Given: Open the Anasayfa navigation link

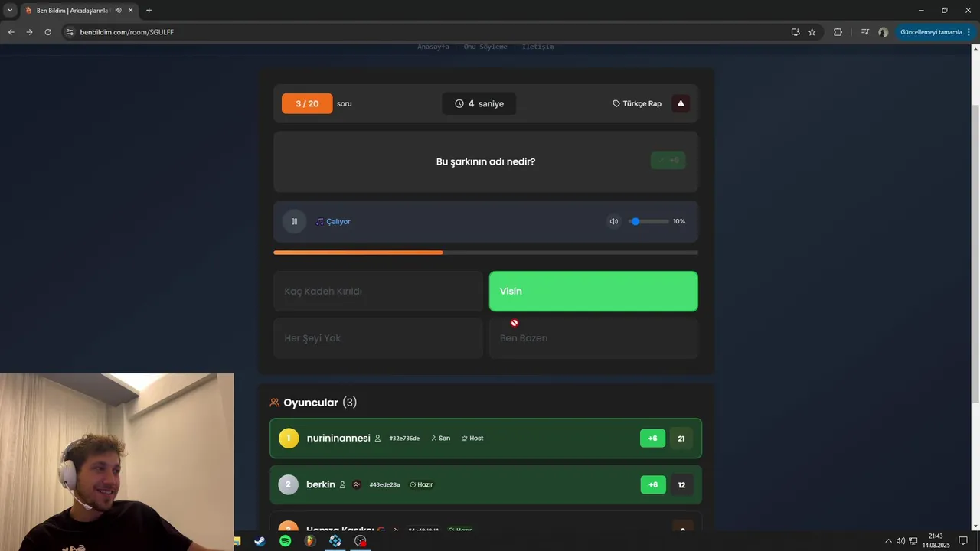Looking at the screenshot, I should pos(433,47).
